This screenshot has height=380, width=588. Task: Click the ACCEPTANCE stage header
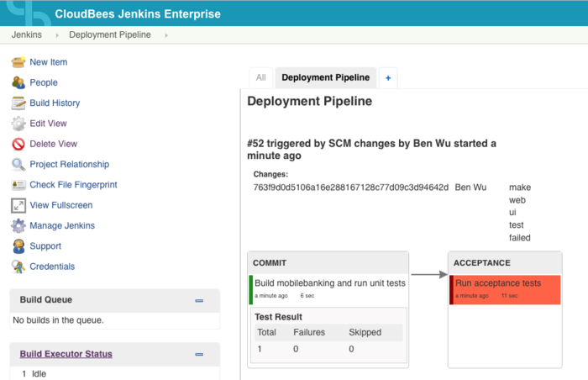(482, 263)
